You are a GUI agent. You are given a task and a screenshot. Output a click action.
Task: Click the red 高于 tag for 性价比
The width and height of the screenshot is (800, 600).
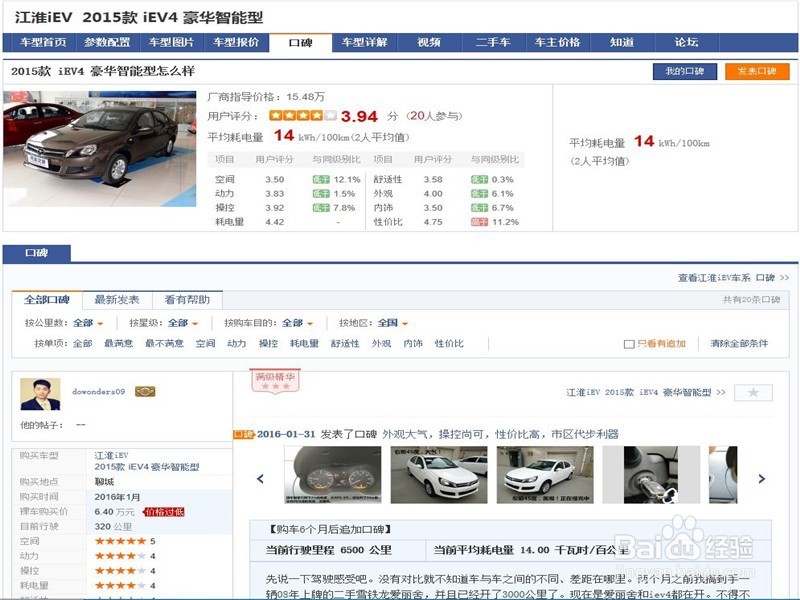click(479, 222)
